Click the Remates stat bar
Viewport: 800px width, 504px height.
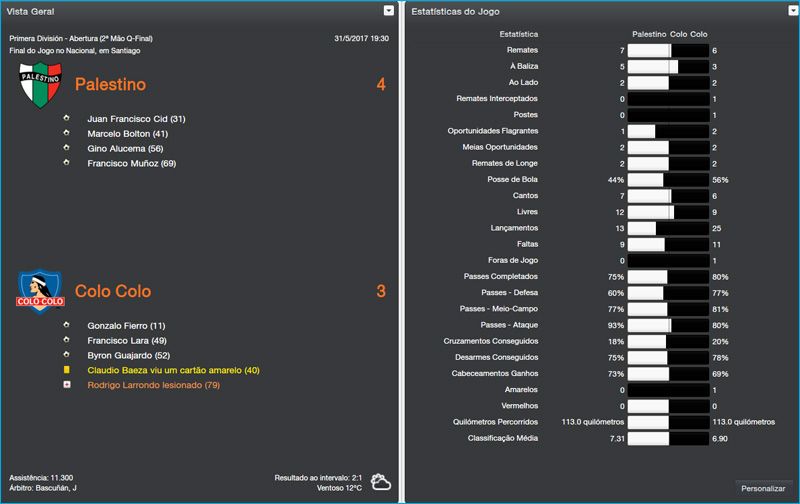tap(668, 50)
